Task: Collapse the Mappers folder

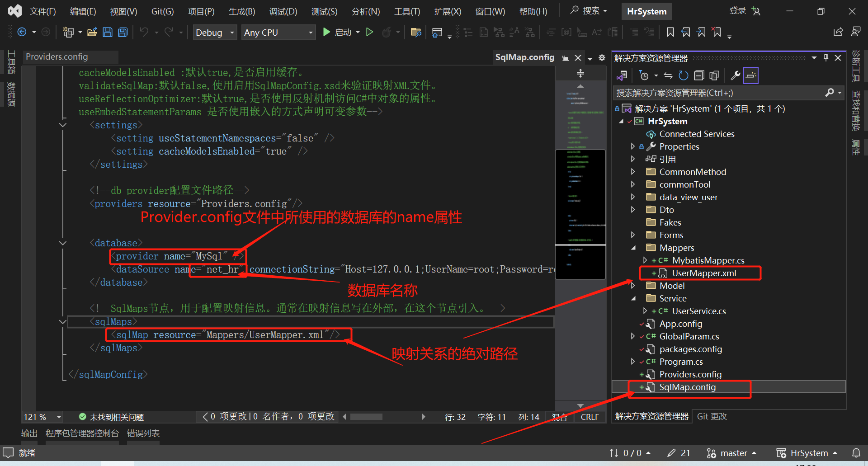Action: (634, 248)
